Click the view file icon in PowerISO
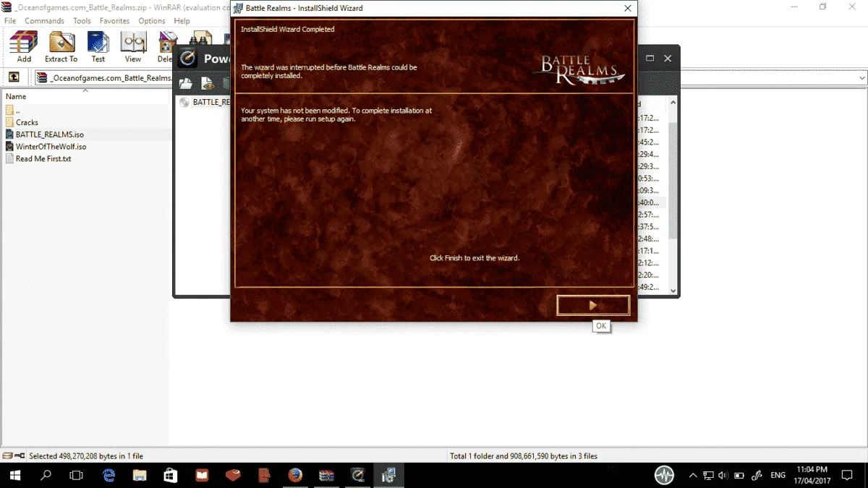 pos(208,83)
